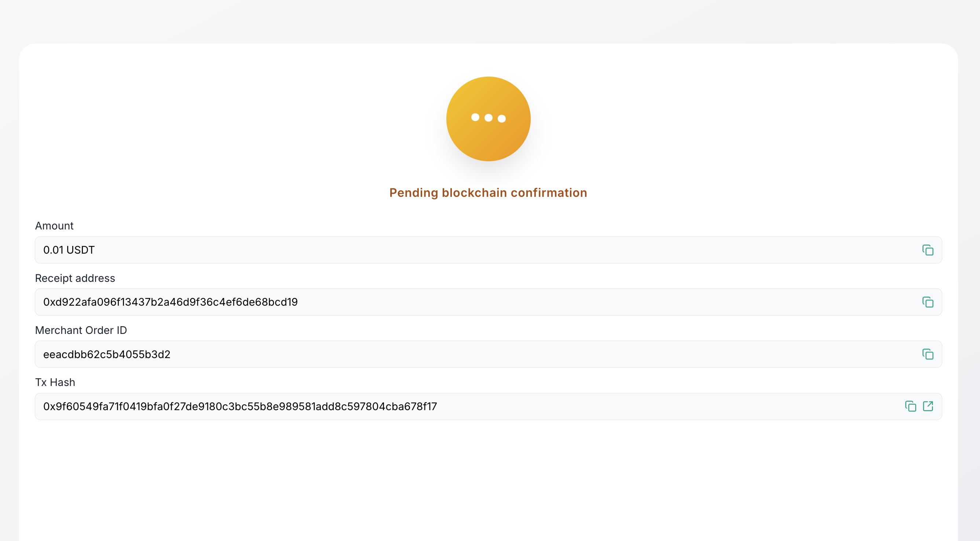Select the receipt address 0xd922afa0… text
980x541 pixels.
click(x=171, y=302)
